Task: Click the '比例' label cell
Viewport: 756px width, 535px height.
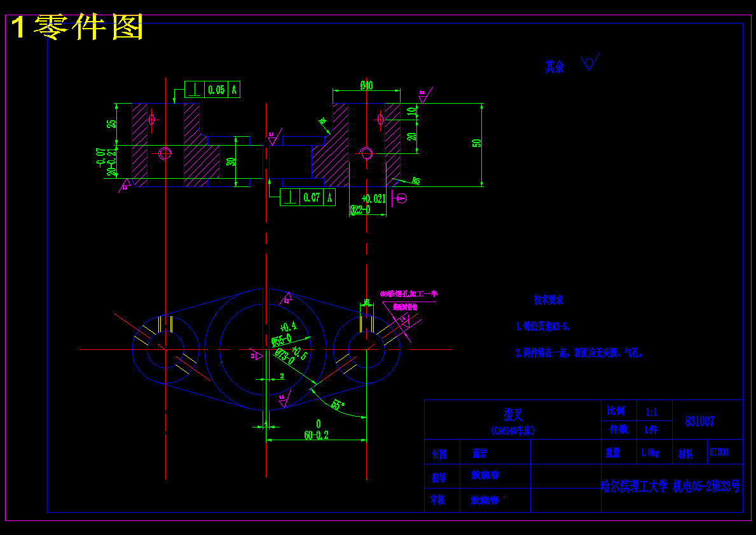Action: (615, 411)
